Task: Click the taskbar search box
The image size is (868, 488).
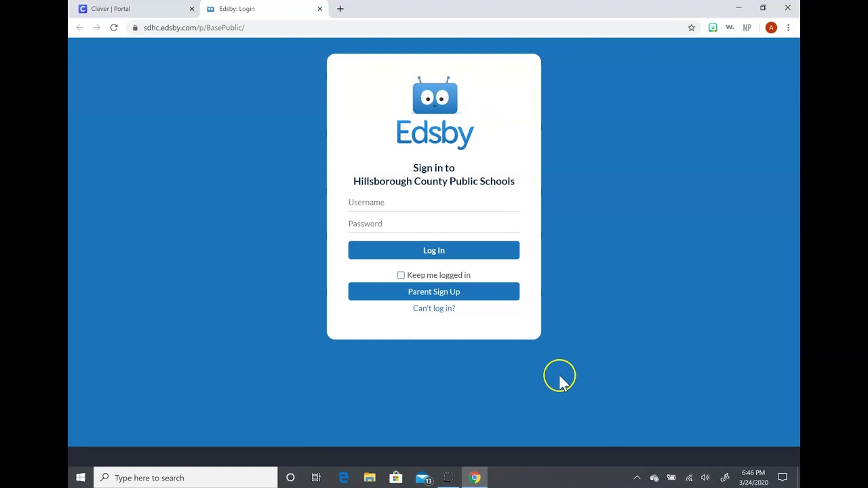Action: [186, 478]
